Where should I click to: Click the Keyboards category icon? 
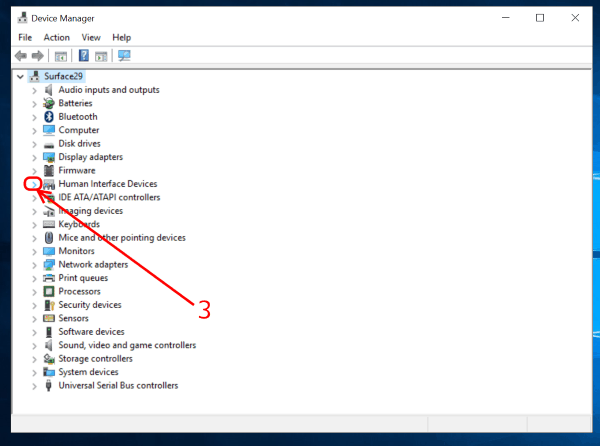(49, 224)
